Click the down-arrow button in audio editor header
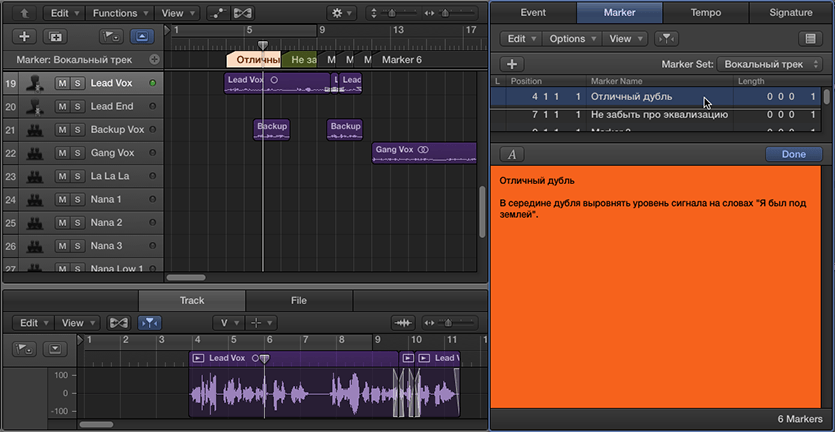 coord(55,349)
